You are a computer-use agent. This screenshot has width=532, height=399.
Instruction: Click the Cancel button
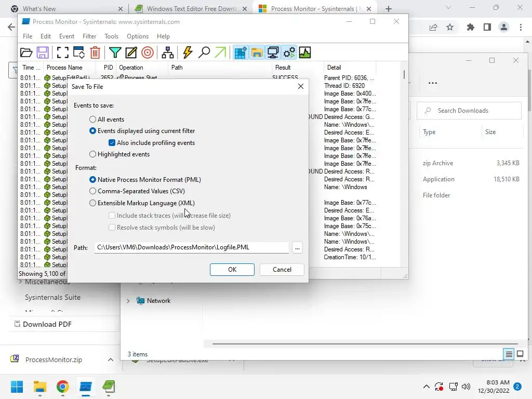pyautogui.click(x=282, y=270)
